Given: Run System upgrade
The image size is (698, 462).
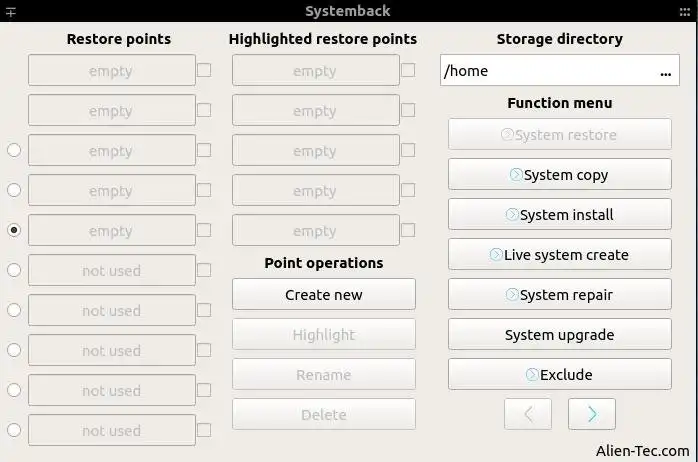Looking at the screenshot, I should pos(559,334).
